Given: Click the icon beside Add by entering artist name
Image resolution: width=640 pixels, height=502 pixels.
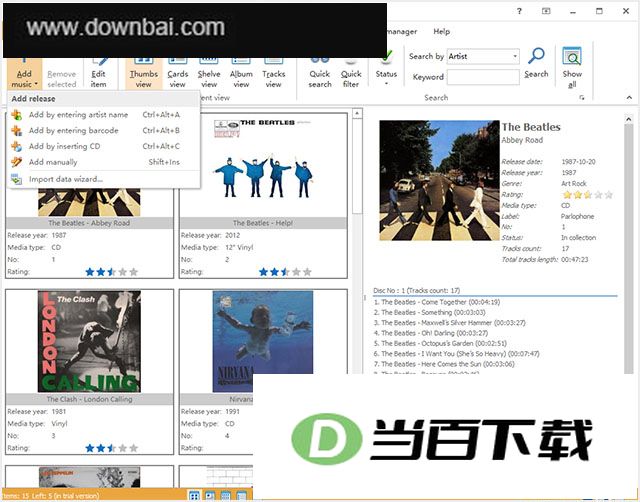Looking at the screenshot, I should point(17,115).
